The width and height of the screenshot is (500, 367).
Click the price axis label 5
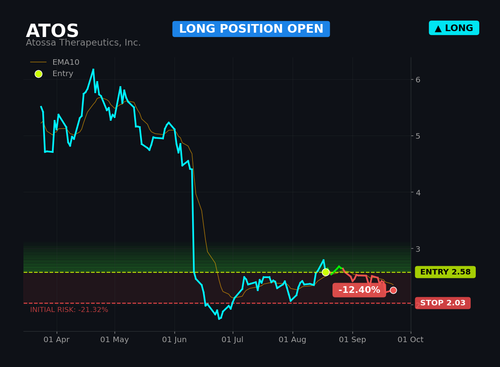pos(418,136)
